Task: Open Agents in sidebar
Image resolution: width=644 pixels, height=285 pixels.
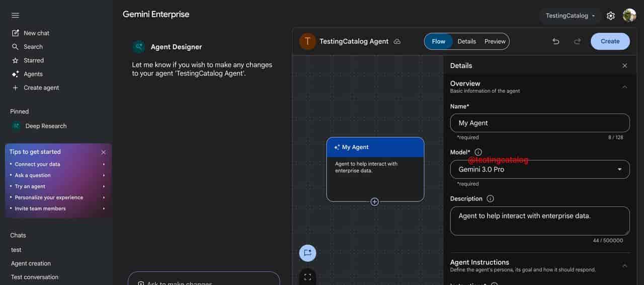Action: (x=33, y=74)
